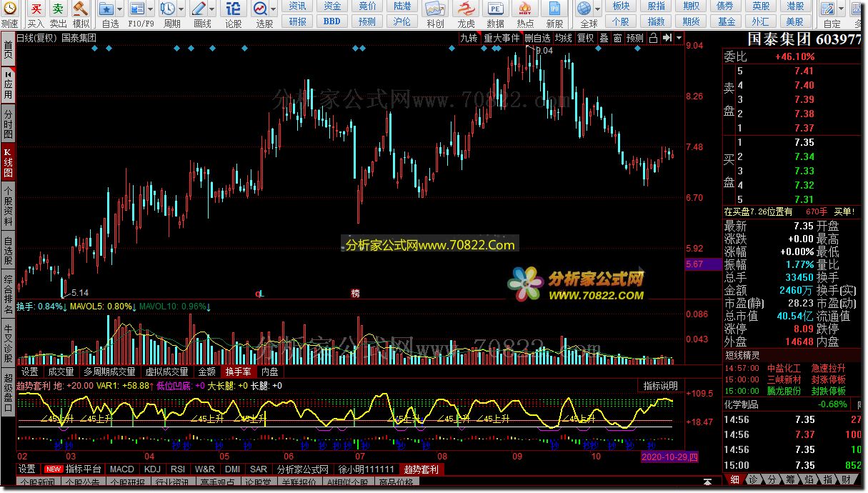This screenshot has width=868, height=493.
Task: Select the 趋势套利 indicator tab
Action: (421, 469)
